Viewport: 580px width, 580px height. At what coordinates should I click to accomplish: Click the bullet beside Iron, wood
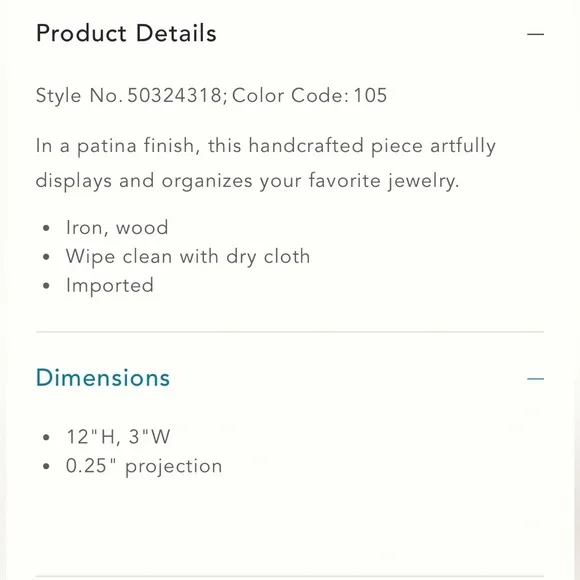point(46,228)
